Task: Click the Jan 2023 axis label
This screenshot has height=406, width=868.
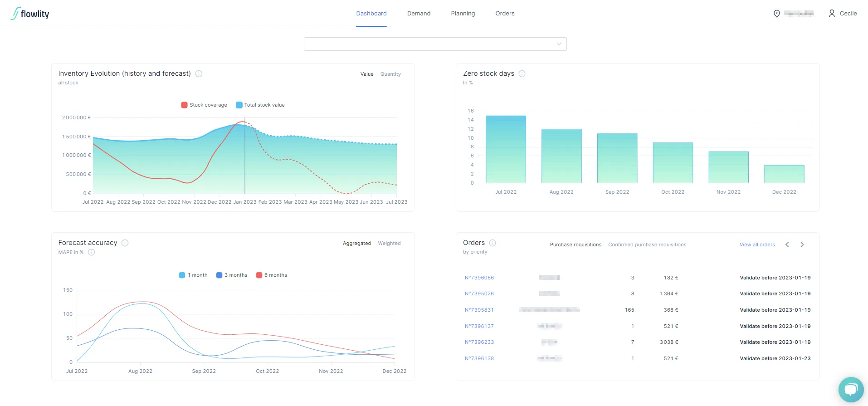Action: coord(245,202)
